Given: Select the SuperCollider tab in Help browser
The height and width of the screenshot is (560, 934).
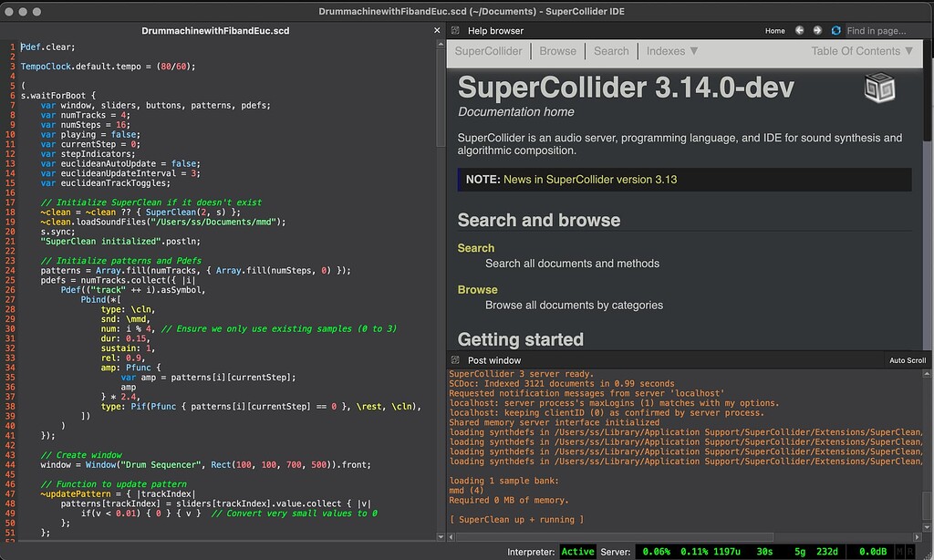Looking at the screenshot, I should click(x=489, y=51).
